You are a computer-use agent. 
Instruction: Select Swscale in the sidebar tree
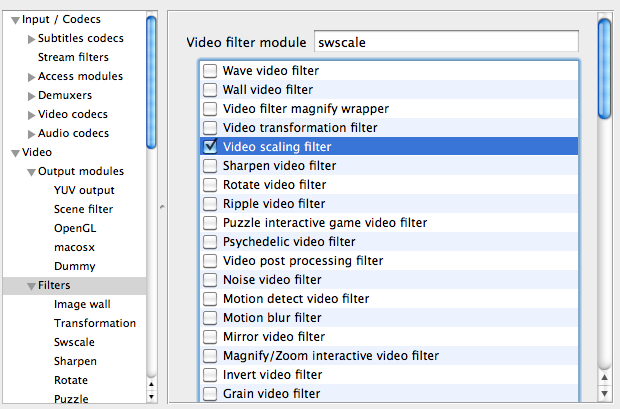click(x=75, y=342)
